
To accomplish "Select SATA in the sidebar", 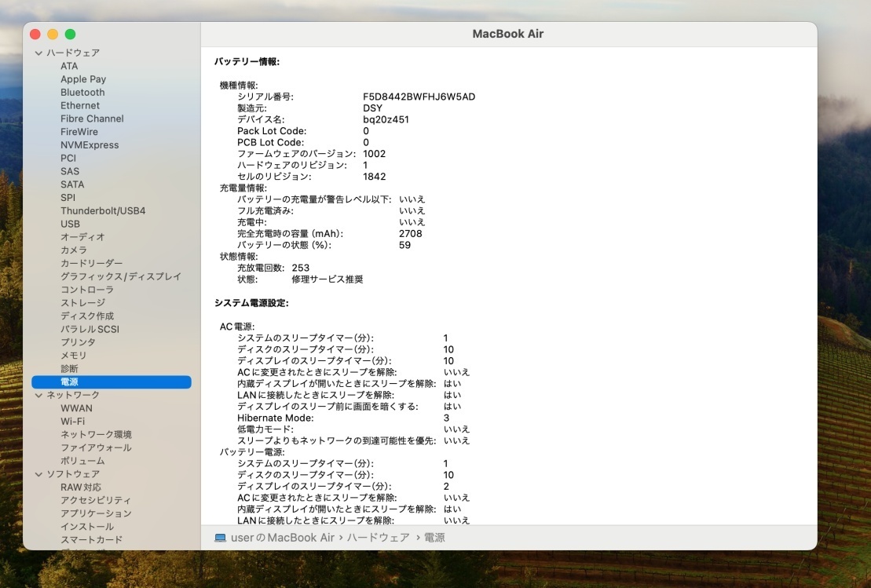I will [x=72, y=184].
